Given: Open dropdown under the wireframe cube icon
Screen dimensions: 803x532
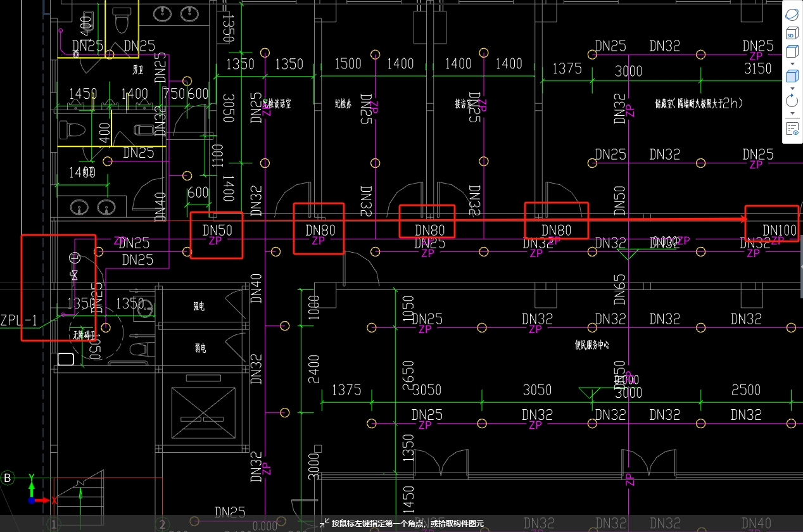Looking at the screenshot, I should pos(792,64).
